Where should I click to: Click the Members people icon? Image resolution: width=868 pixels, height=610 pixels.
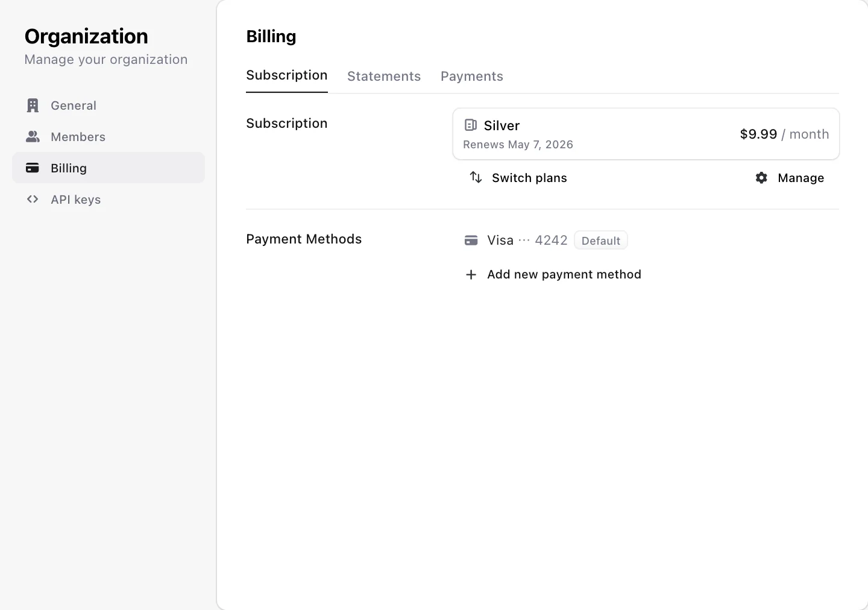33,137
